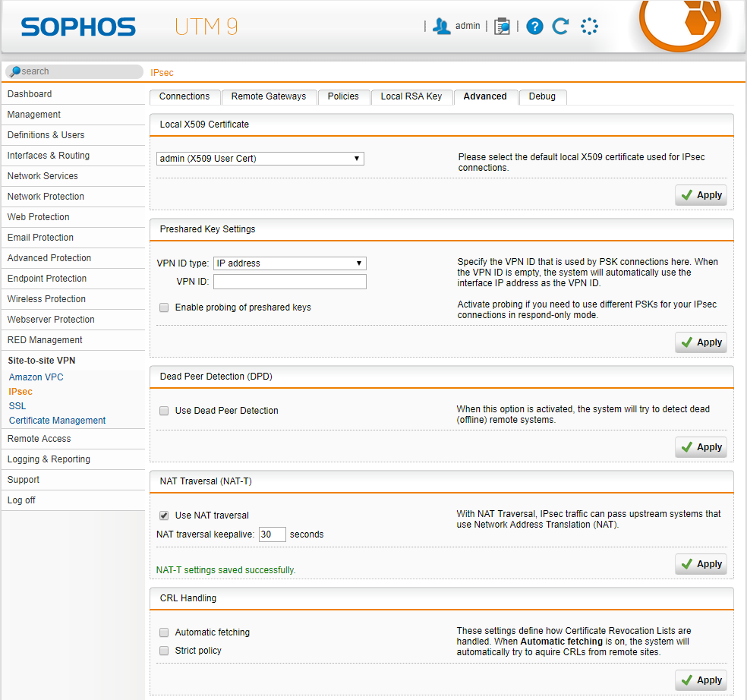
Task: Click the 'NAT-T settings saved successfully.' message
Action: (x=225, y=570)
